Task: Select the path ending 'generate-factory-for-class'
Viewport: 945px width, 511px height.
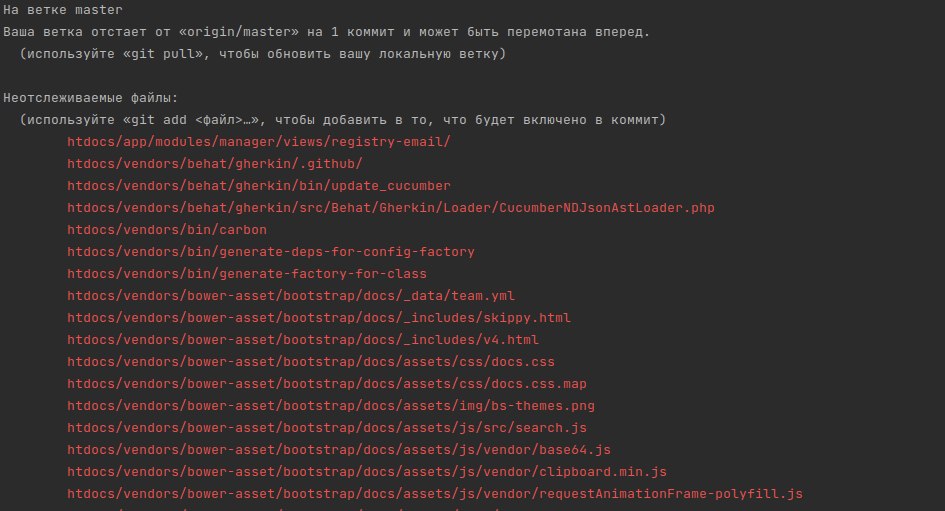Action: coord(246,274)
